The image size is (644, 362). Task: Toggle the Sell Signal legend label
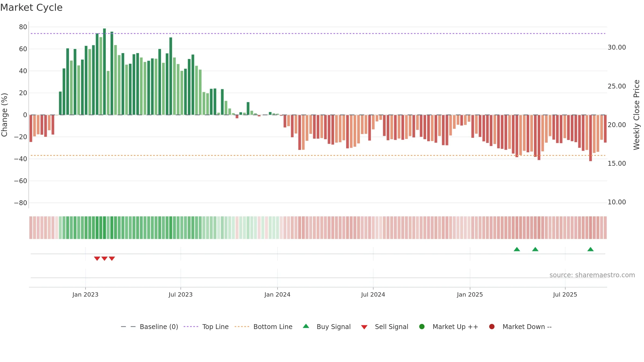click(x=391, y=327)
